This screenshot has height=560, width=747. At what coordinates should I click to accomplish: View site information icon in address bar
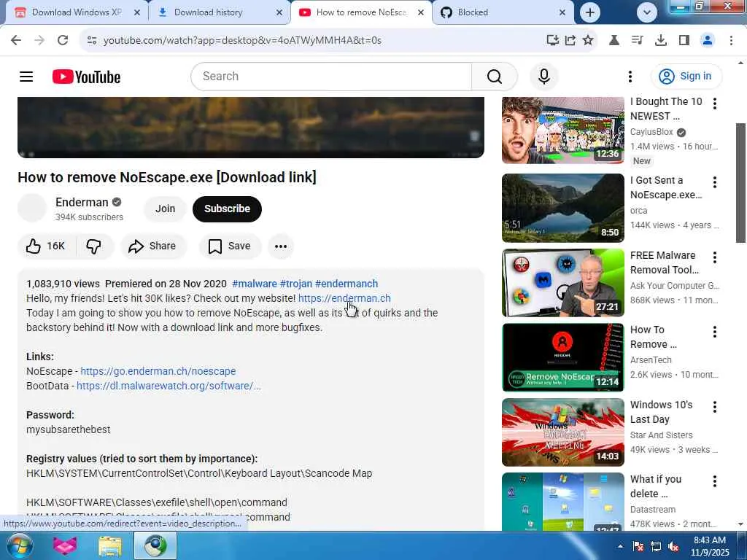91,41
